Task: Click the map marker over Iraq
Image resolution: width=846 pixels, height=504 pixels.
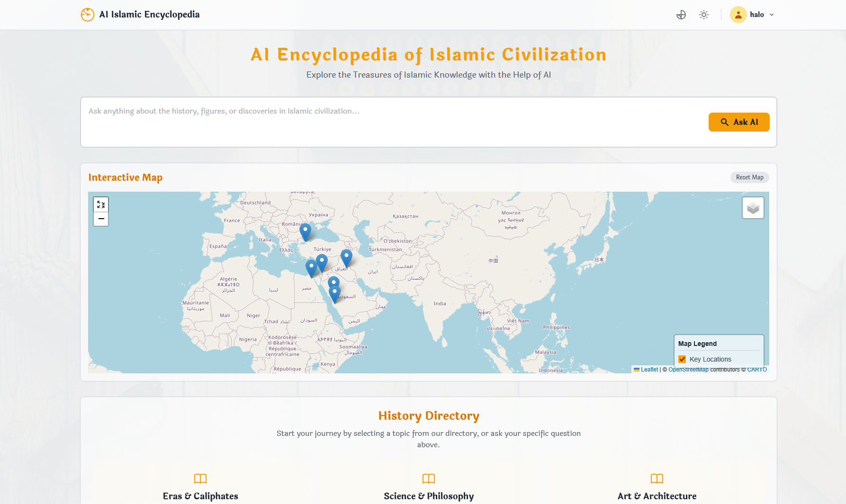Action: point(346,258)
